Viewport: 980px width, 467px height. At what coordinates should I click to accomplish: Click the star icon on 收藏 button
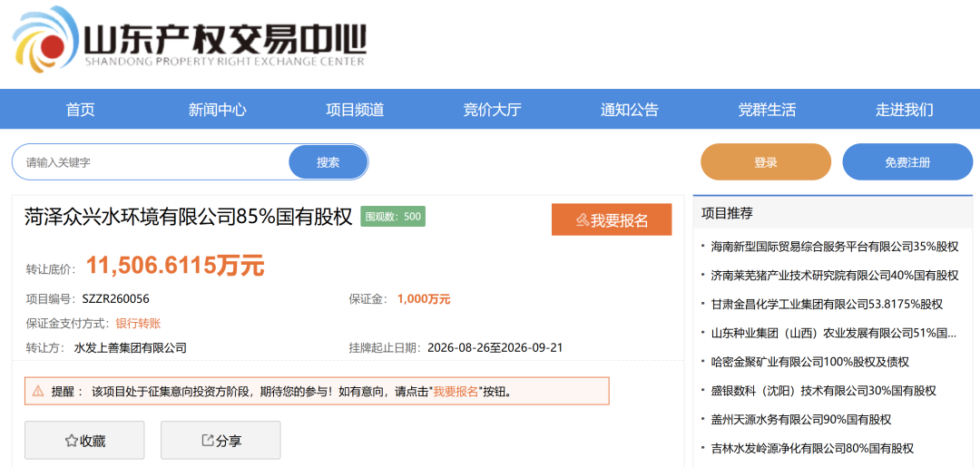coord(72,441)
